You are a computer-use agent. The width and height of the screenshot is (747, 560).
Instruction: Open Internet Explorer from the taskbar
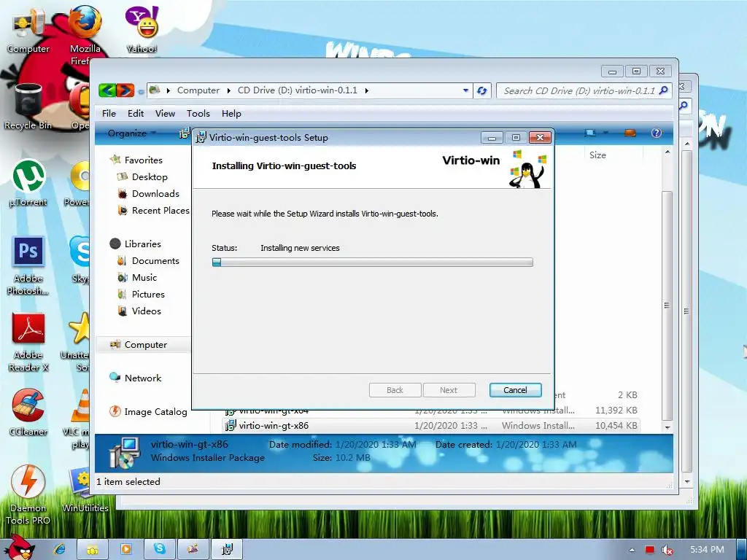tap(60, 550)
